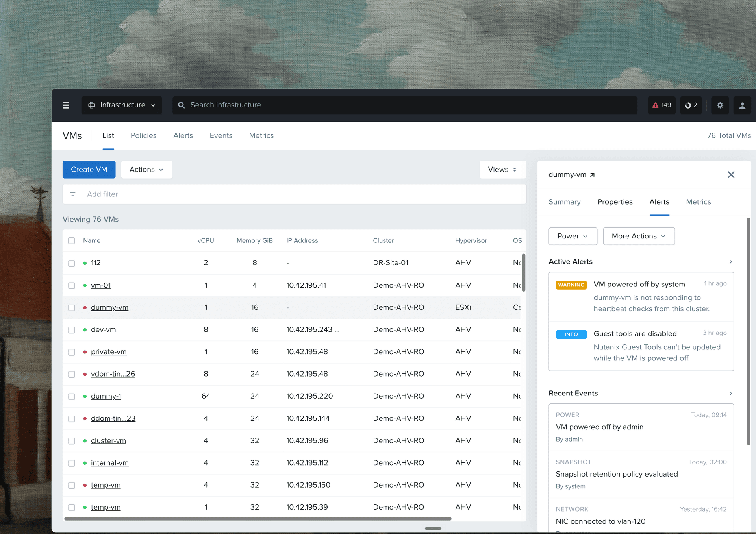Expand Recent Events with the chevron

[x=731, y=393]
